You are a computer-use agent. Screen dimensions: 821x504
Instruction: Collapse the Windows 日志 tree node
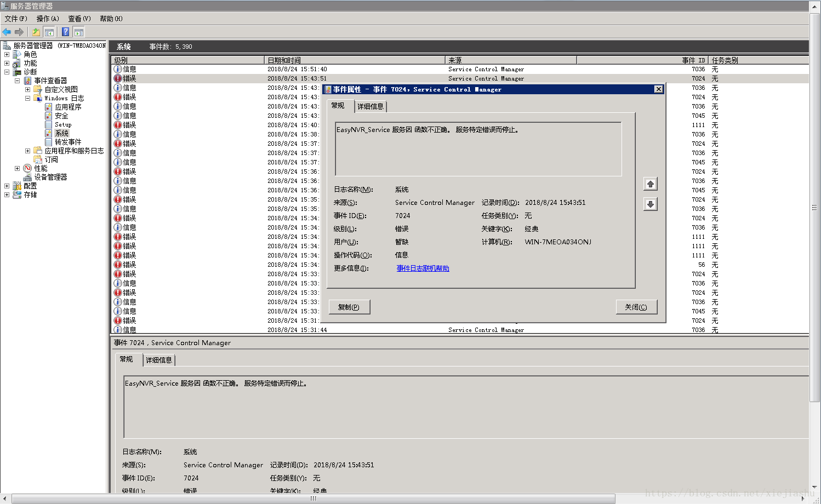27,98
